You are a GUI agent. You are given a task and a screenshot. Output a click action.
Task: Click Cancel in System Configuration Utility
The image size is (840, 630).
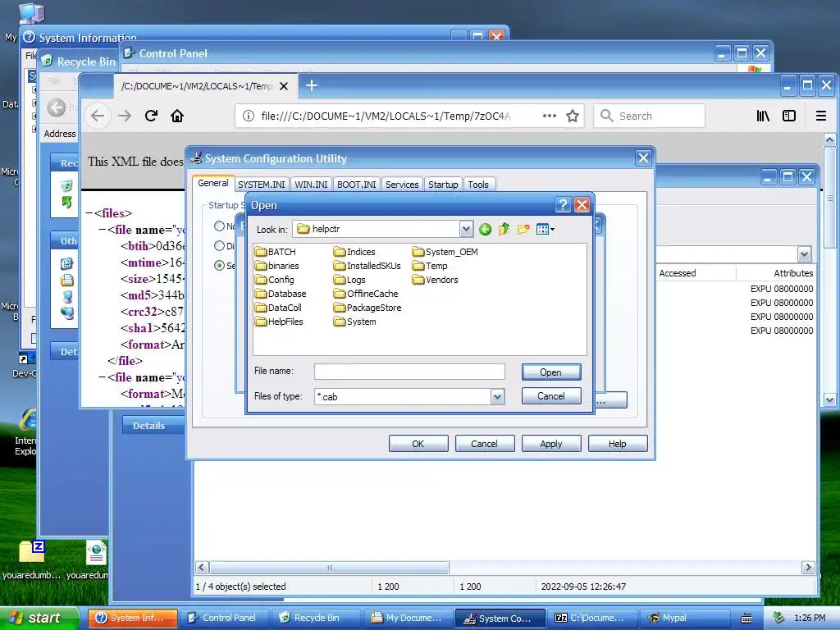(x=485, y=444)
